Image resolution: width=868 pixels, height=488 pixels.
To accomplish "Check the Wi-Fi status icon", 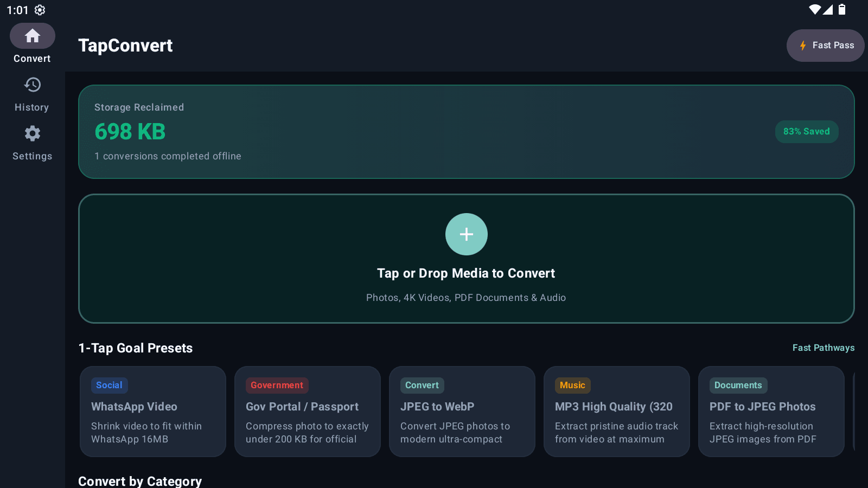I will pyautogui.click(x=815, y=9).
